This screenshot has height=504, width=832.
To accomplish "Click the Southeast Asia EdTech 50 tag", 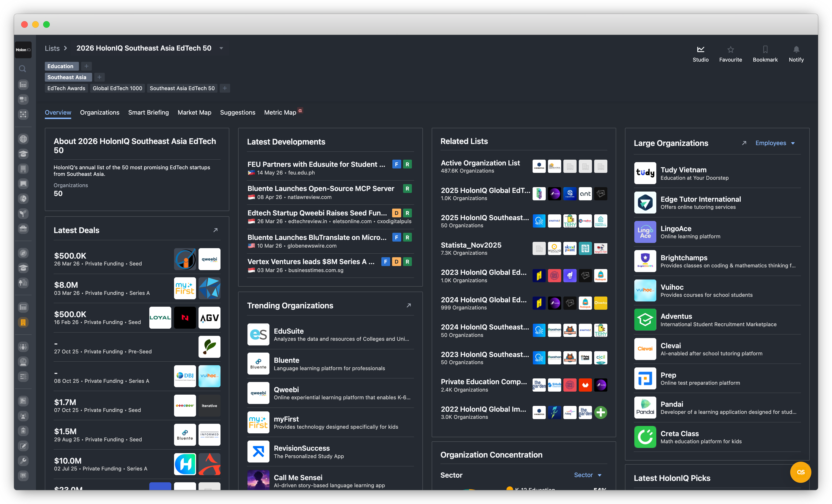I will click(182, 88).
